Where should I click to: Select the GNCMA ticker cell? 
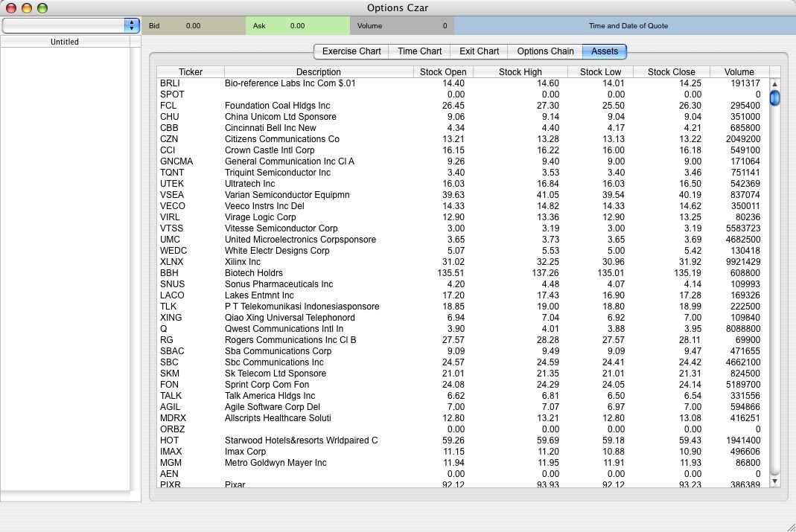[176, 161]
